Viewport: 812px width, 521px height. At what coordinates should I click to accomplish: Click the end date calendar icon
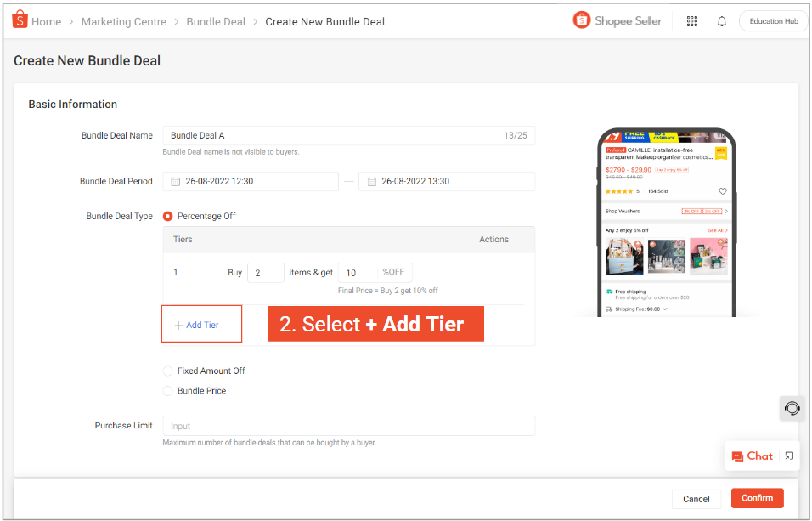pyautogui.click(x=371, y=181)
